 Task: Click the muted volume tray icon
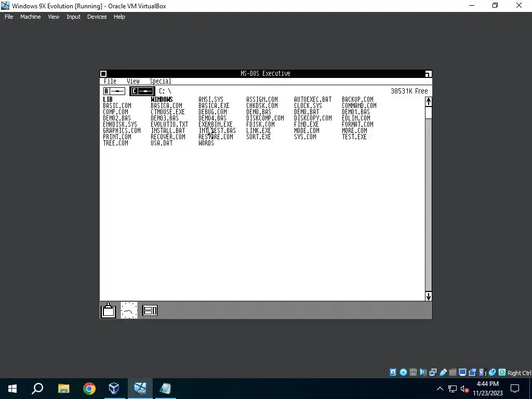pyautogui.click(x=464, y=389)
